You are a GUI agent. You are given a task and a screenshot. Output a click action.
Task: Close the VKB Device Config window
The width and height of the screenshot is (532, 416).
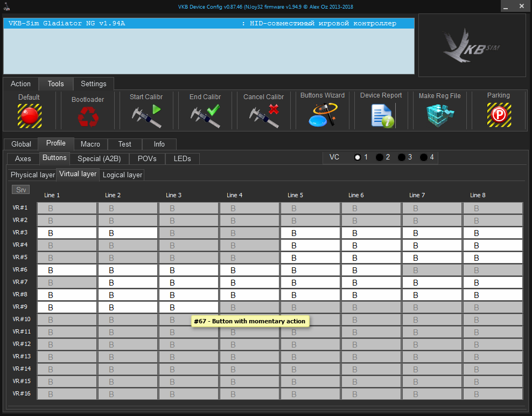pyautogui.click(x=521, y=6)
